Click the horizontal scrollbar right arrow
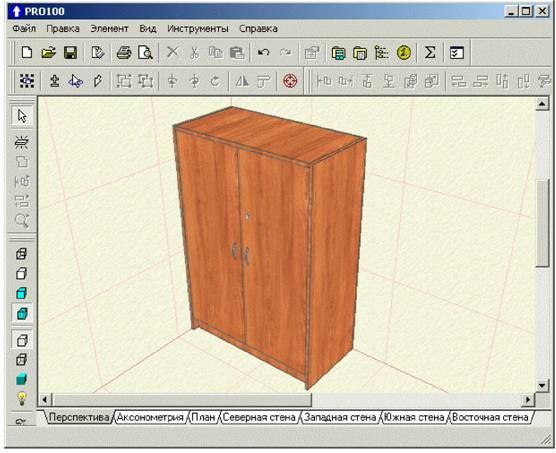 pos(528,400)
